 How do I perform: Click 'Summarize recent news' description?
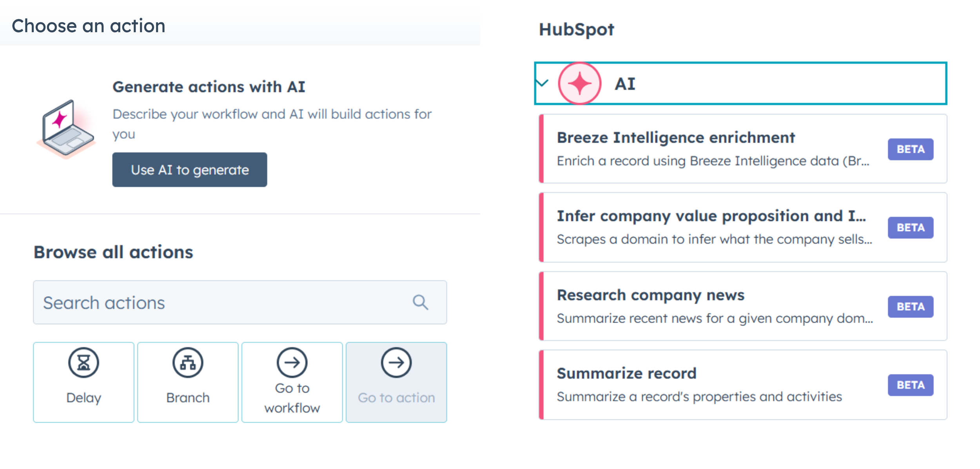click(x=715, y=318)
